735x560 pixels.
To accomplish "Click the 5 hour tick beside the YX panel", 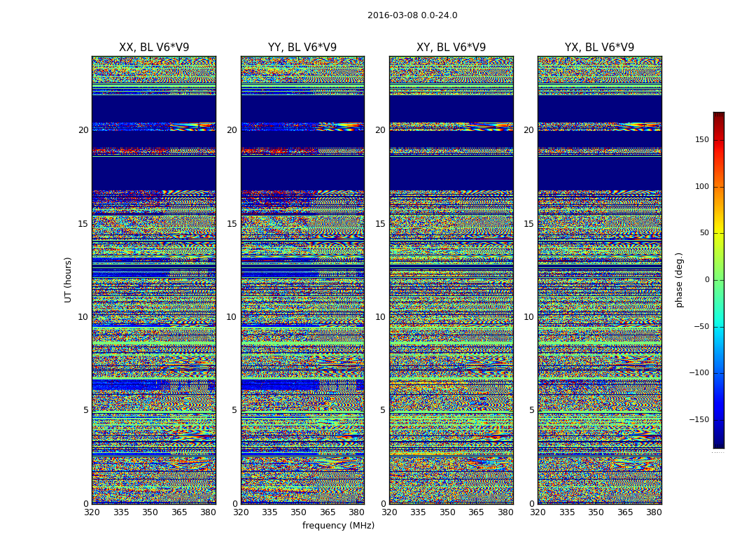I will click(x=531, y=410).
